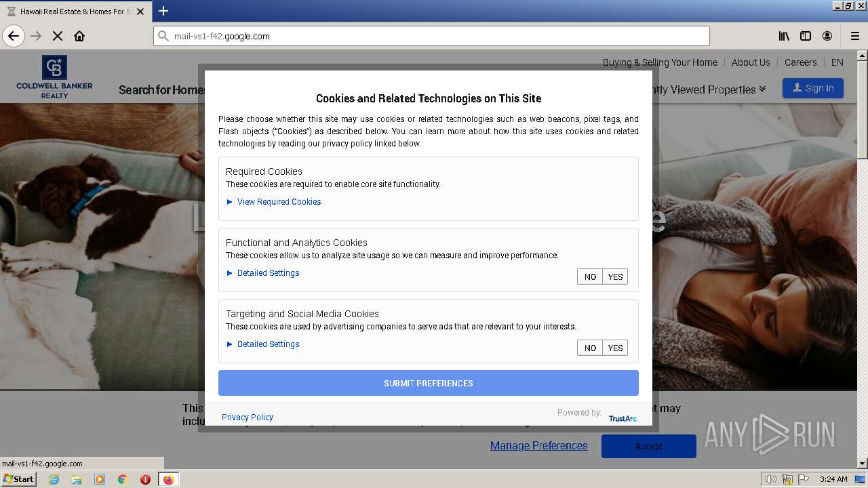Screen dimensions: 868x488
Task: Switch language with EN selector
Action: coord(837,62)
